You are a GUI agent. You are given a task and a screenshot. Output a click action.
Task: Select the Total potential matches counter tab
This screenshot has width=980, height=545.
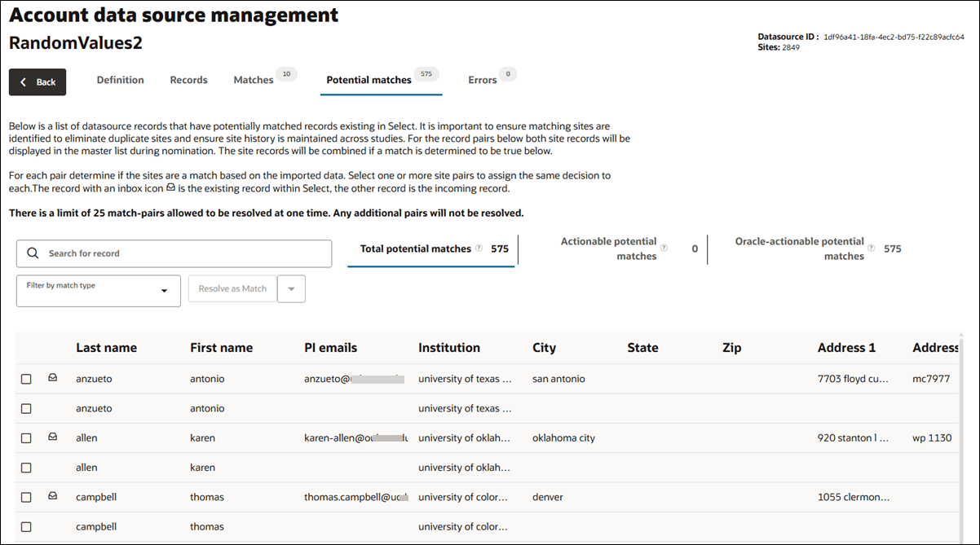[432, 249]
